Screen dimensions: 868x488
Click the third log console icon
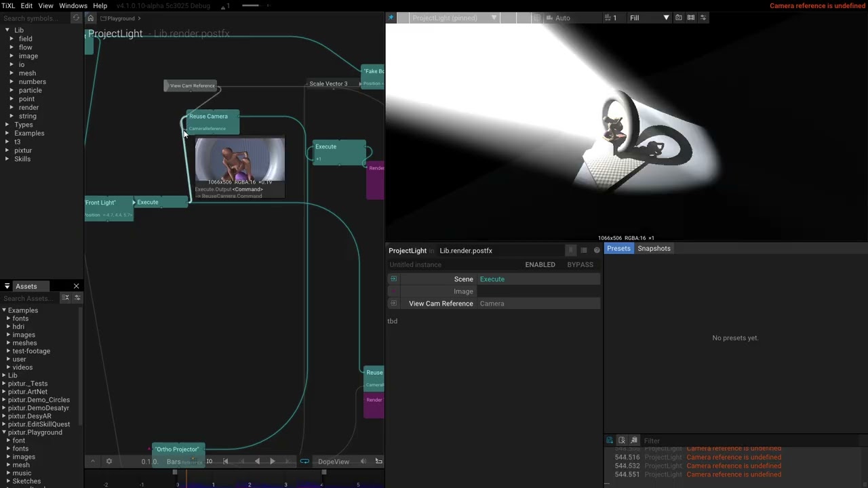tap(634, 441)
